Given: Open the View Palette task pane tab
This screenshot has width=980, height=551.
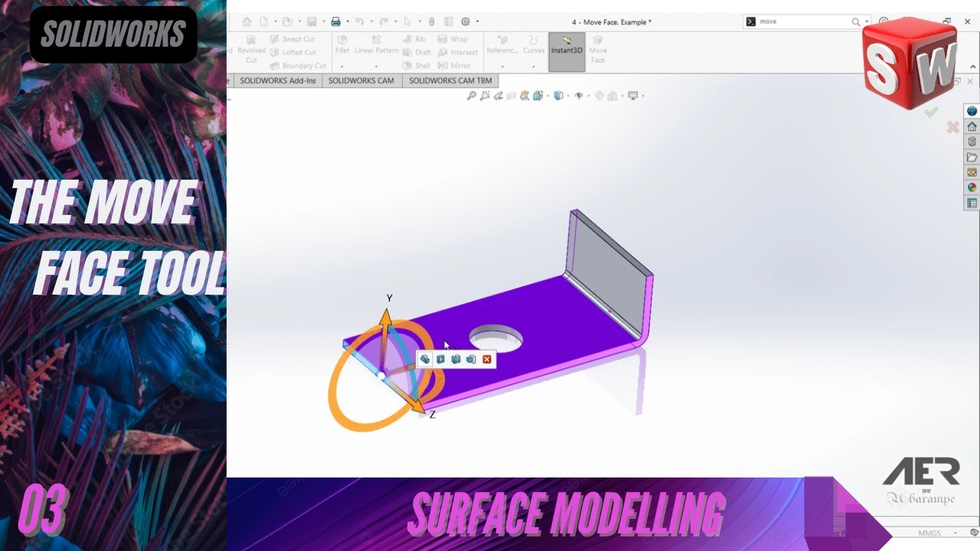Looking at the screenshot, I should [x=972, y=172].
